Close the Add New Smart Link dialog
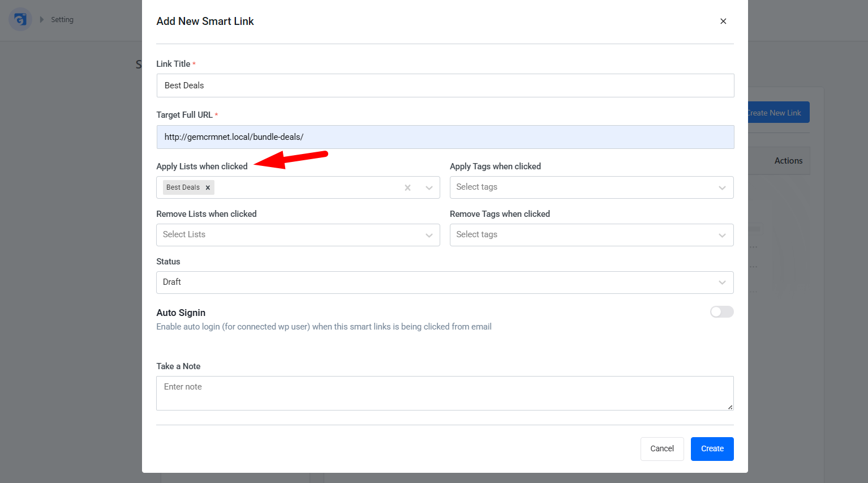 (x=723, y=22)
